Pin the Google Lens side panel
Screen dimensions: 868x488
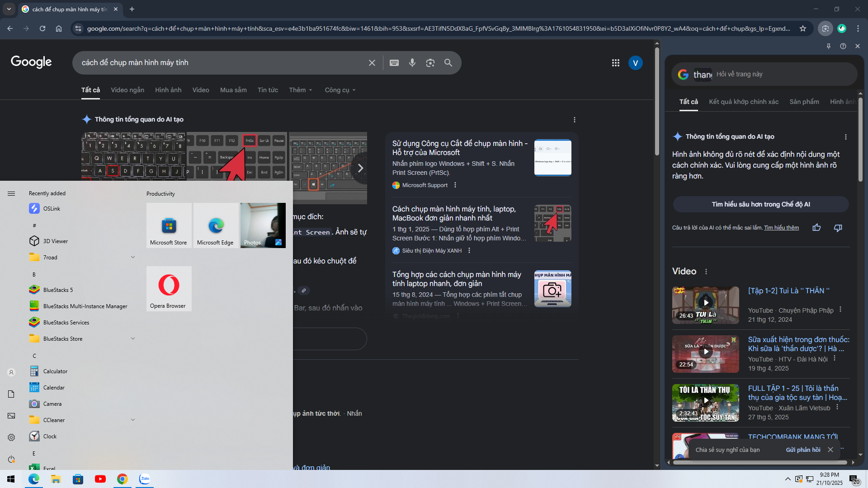tap(828, 46)
